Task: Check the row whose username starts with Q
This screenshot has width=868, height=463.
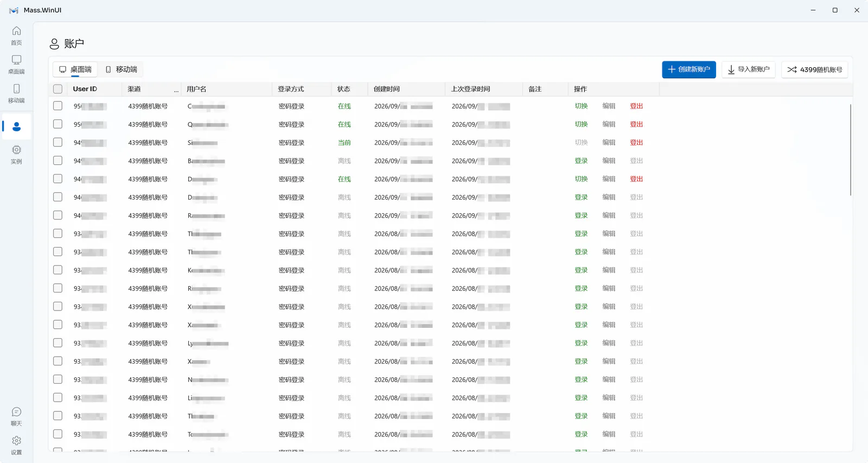Action: [58, 124]
